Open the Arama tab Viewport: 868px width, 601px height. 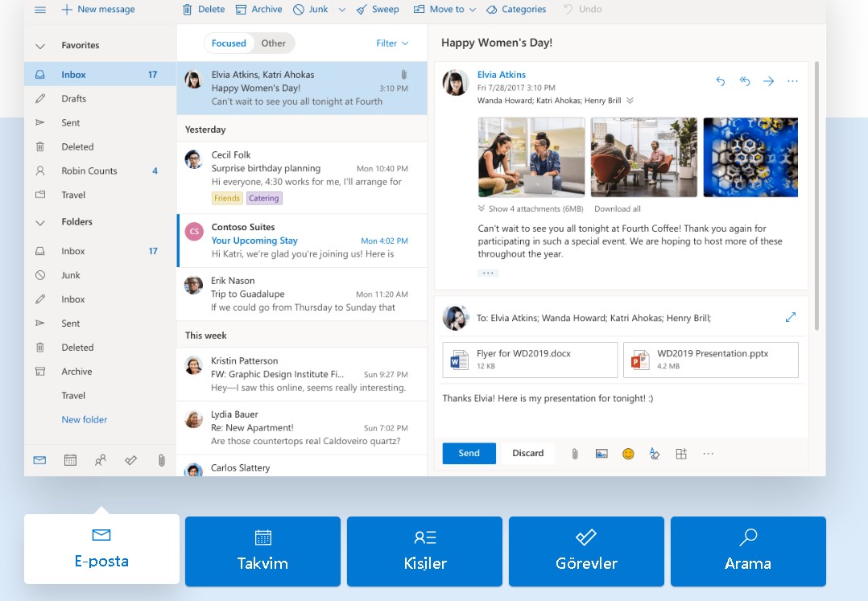click(x=748, y=551)
